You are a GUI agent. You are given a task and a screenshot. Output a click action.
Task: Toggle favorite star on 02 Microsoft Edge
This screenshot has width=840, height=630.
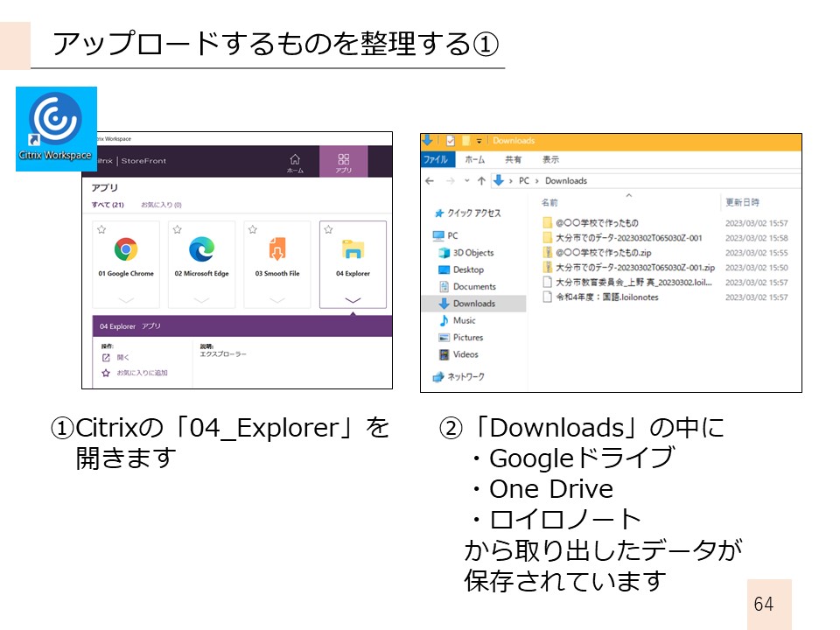(177, 229)
